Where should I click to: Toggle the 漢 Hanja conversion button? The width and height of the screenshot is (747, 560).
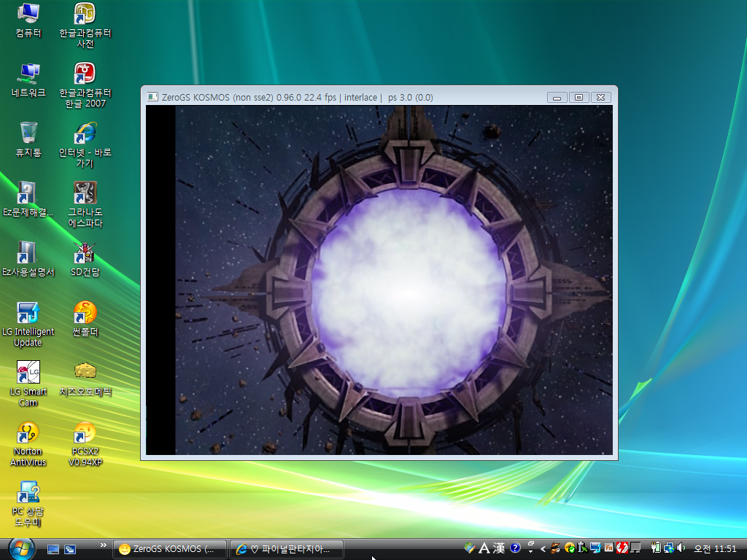(x=499, y=548)
